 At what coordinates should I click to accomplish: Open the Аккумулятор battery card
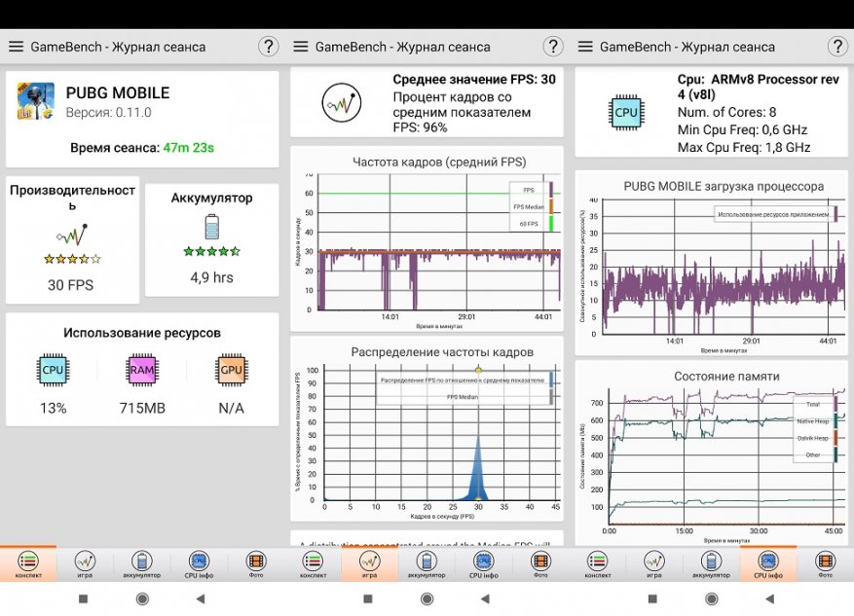pos(212,239)
